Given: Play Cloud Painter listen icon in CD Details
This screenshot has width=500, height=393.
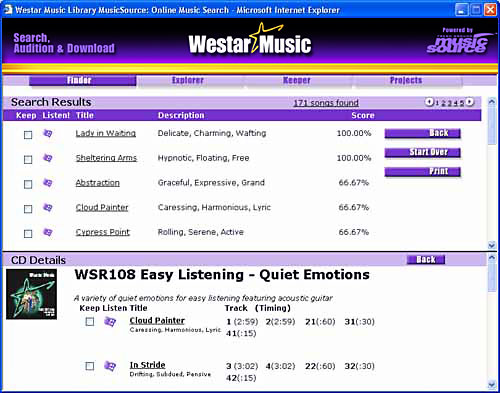Looking at the screenshot, I should point(110,322).
